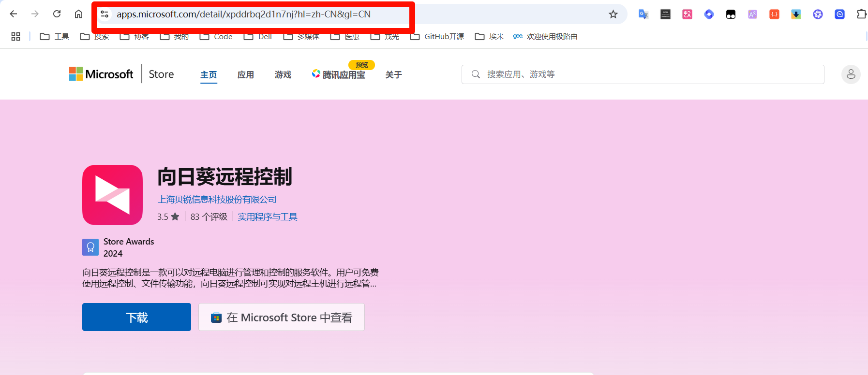Reload the current page
This screenshot has width=868, height=375.
(57, 14)
